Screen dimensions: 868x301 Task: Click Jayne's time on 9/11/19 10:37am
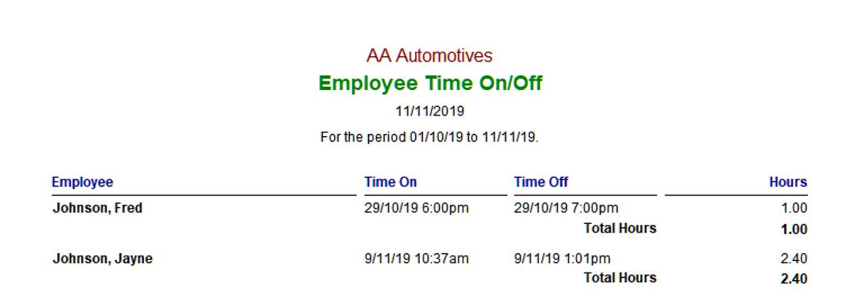coord(416,258)
